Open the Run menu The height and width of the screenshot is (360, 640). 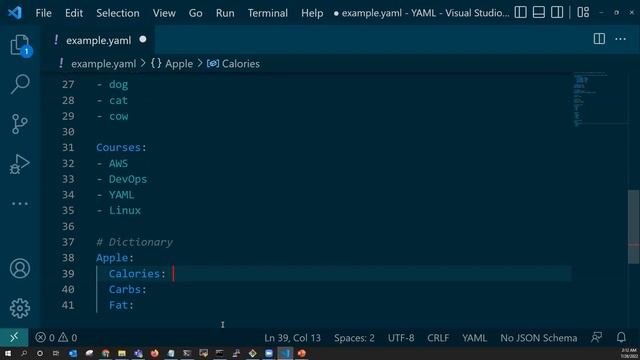click(x=225, y=13)
